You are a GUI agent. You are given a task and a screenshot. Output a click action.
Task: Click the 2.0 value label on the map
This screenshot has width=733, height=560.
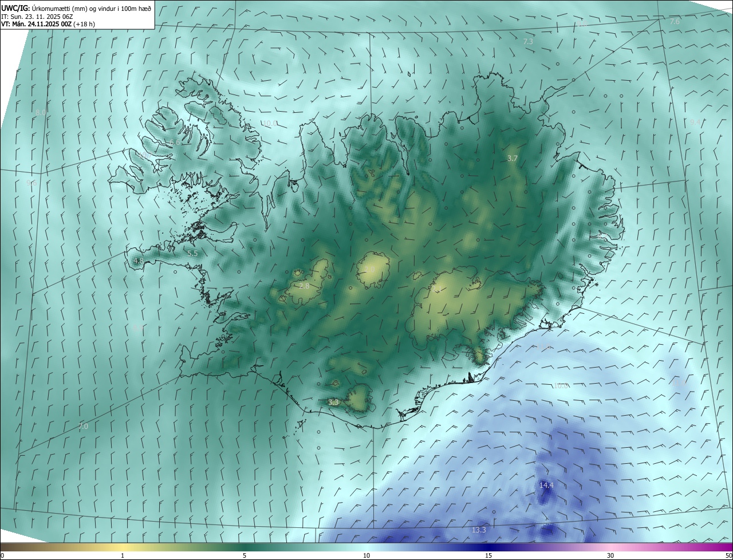click(369, 269)
